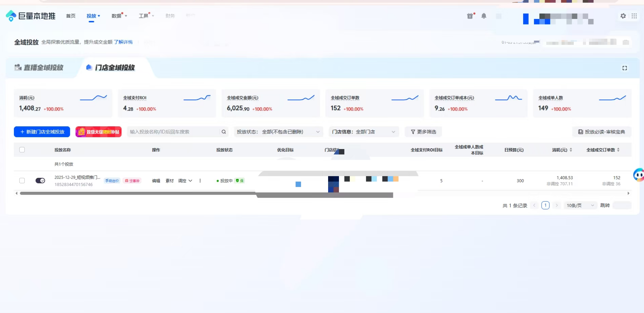Click the fullscreen expand icon
The height and width of the screenshot is (313, 644).
pyautogui.click(x=625, y=68)
